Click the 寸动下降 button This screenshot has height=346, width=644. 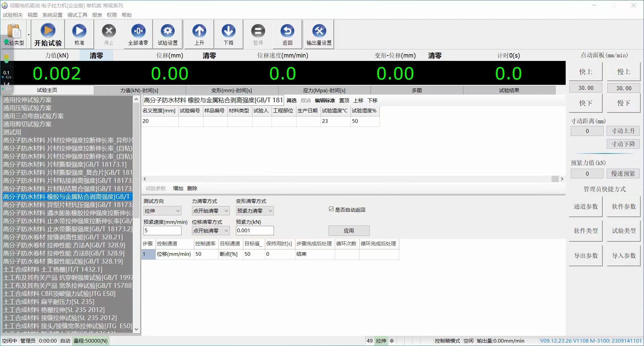tap(623, 144)
